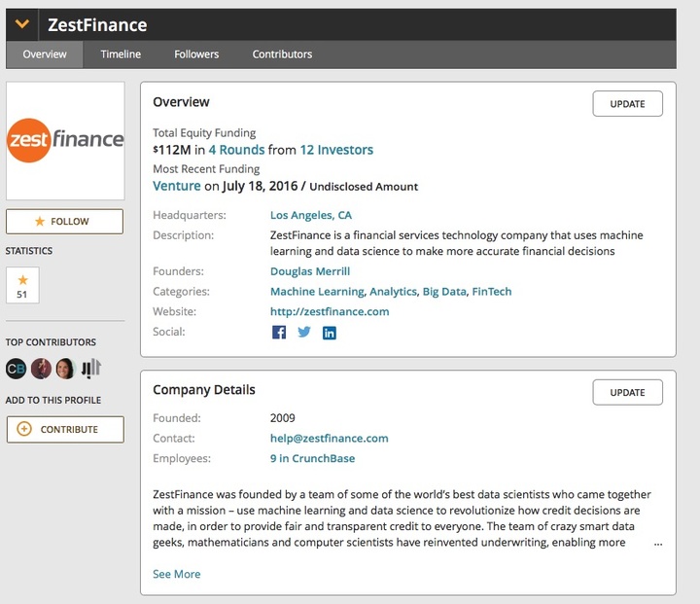Open the 4 Rounds link
700x604 pixels.
coord(236,150)
